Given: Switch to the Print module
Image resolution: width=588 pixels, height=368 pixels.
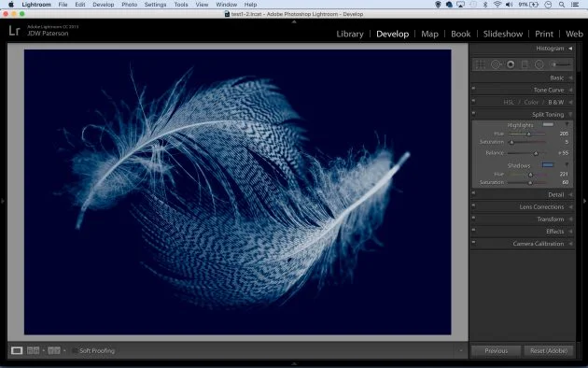Looking at the screenshot, I should tap(544, 34).
